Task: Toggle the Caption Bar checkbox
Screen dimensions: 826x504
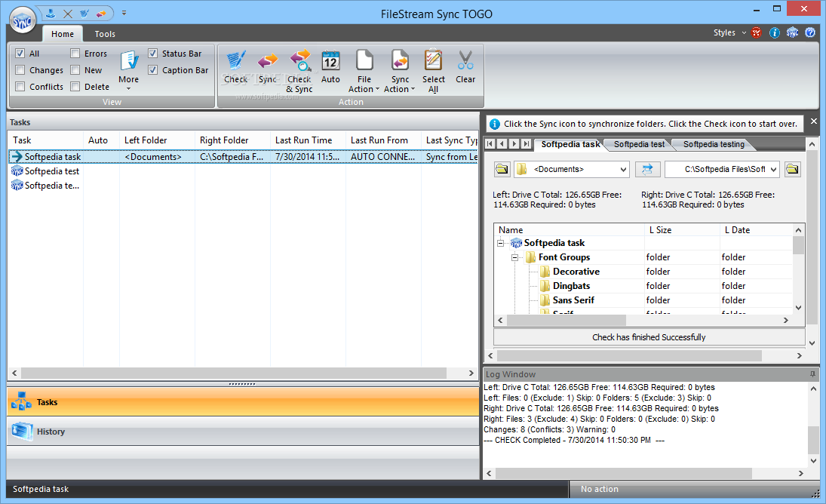Action: [153, 70]
